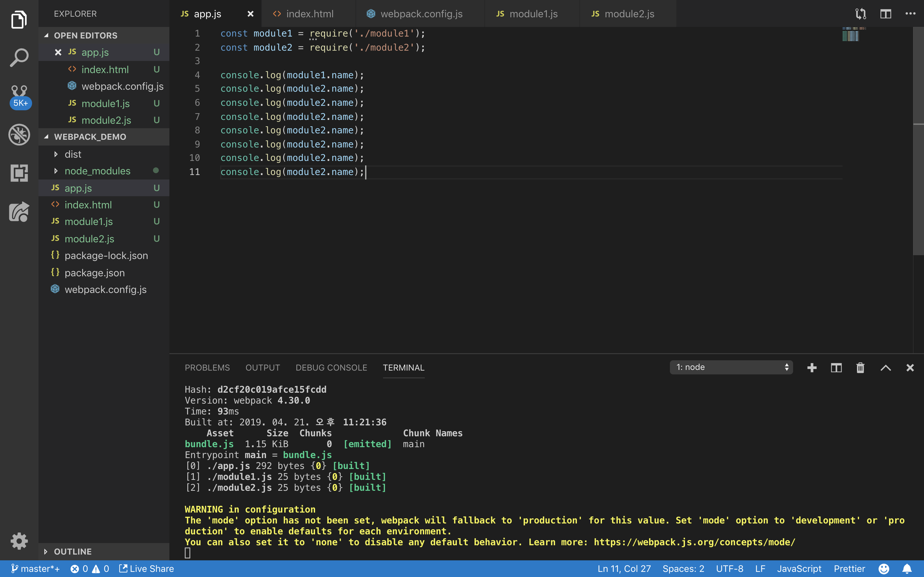Click the master*+ branch indicator
Viewport: 924px width, 577px height.
tap(35, 569)
